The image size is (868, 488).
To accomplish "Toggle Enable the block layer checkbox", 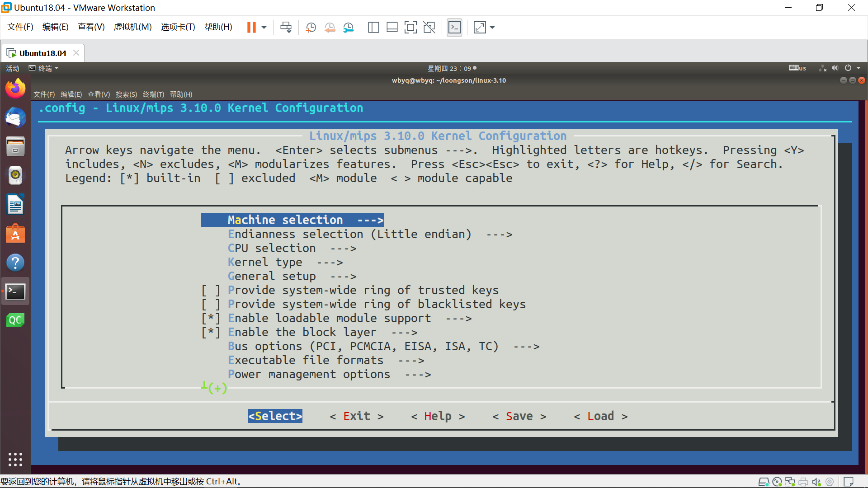I will [211, 332].
